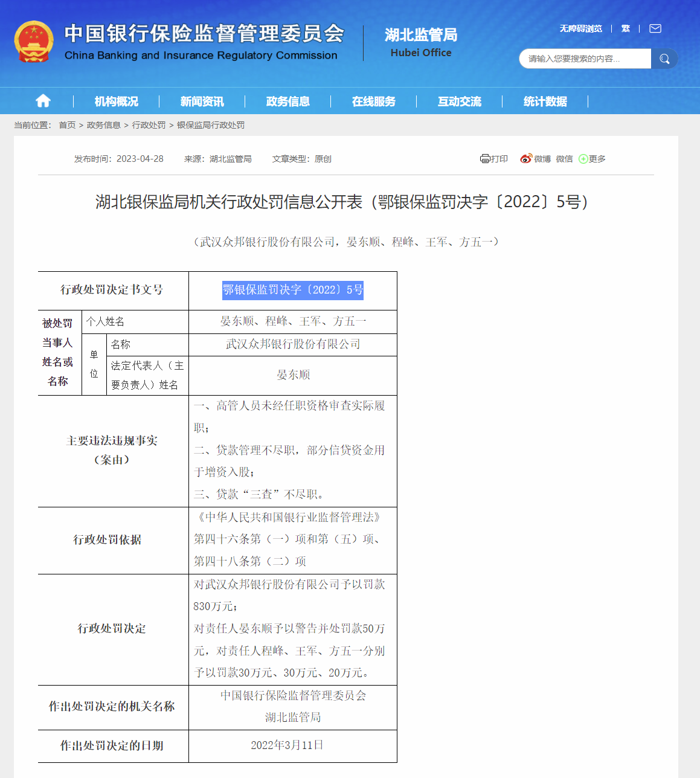Click the print icon 打印
Screen dimensions: 700x778
pyautogui.click(x=494, y=159)
